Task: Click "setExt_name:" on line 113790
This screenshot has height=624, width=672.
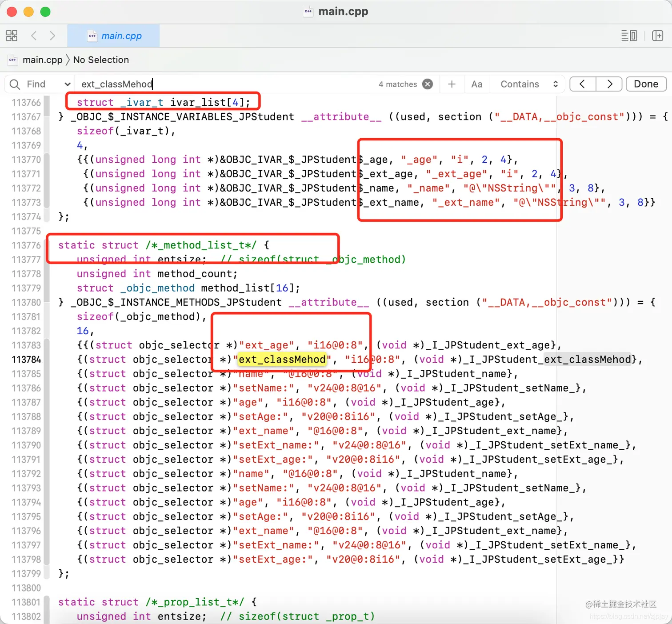Action: [279, 445]
